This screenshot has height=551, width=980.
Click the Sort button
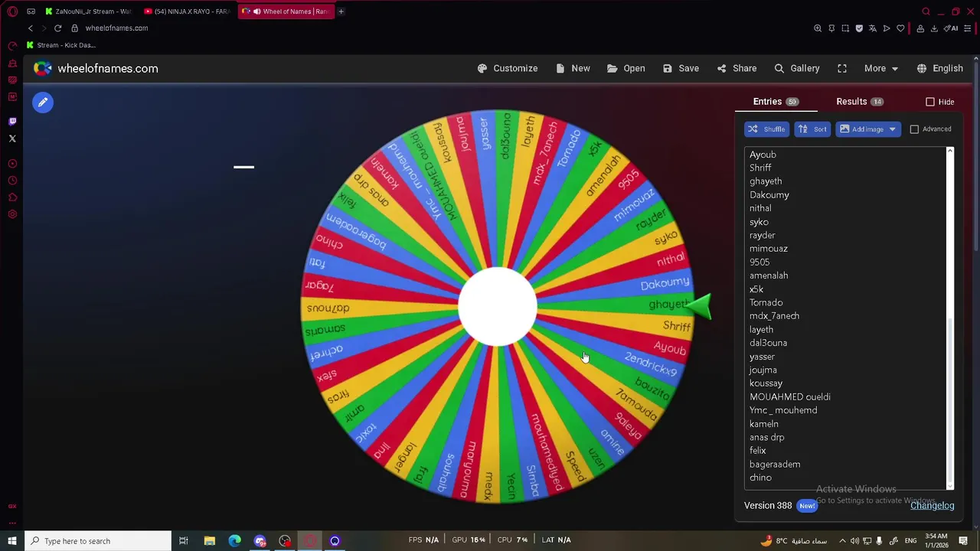(x=812, y=129)
